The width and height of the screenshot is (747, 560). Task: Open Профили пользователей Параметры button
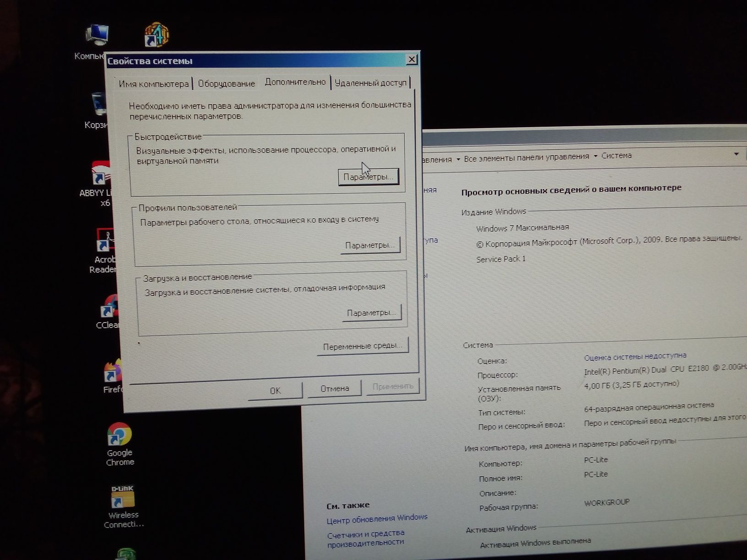click(370, 245)
